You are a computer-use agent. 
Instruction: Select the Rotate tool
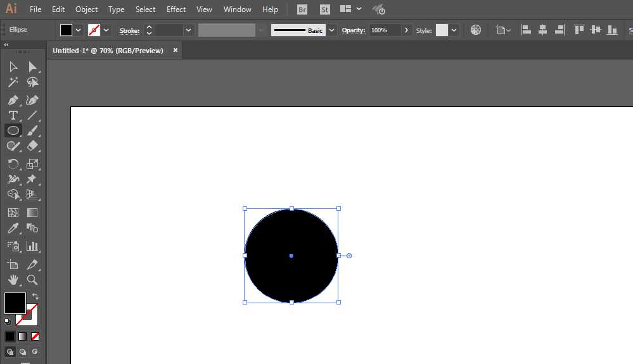13,164
